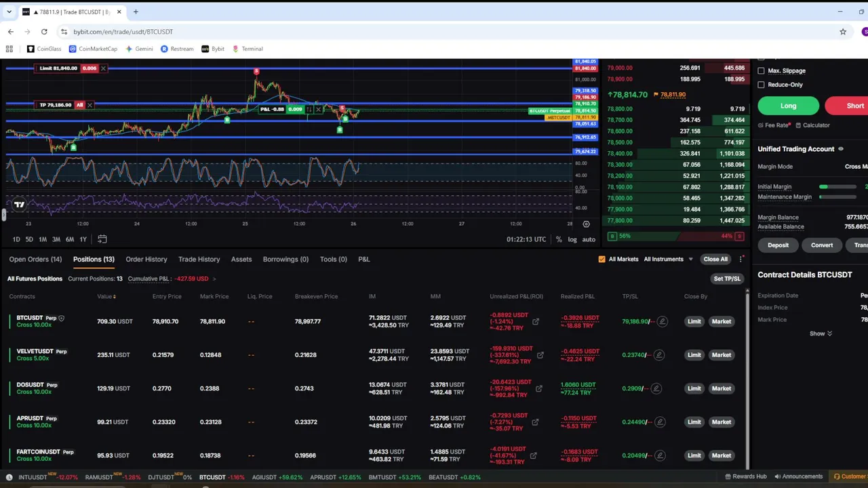
Task: Bookmark this page with star icon
Action: pos(843,31)
